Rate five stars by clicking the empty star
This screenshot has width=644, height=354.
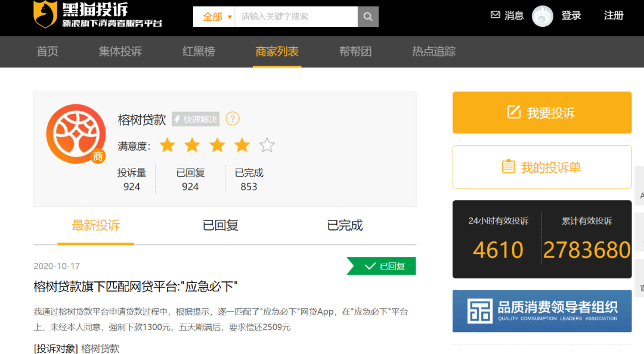pos(267,145)
